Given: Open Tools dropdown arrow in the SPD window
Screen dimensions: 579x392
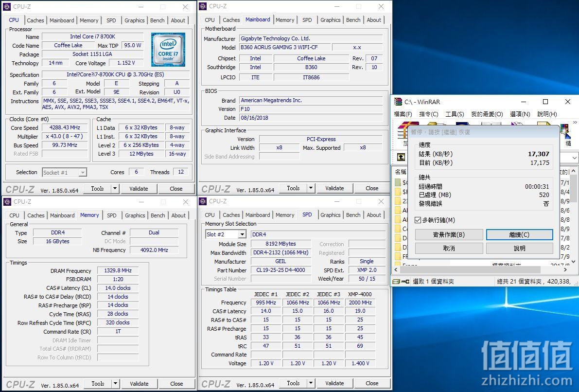Looking at the screenshot, I should [311, 383].
